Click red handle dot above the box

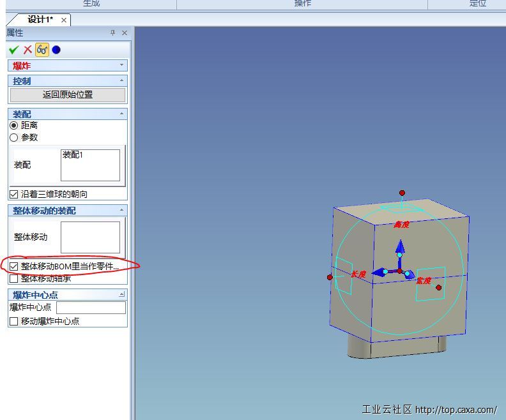pos(402,193)
